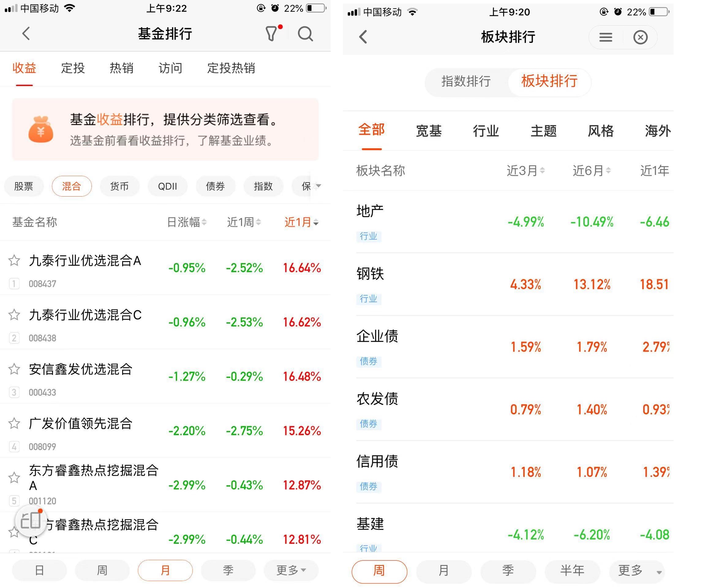Image resolution: width=703 pixels, height=588 pixels.
Task: Open 更多 period dropdown in fund ranking
Action: click(291, 570)
